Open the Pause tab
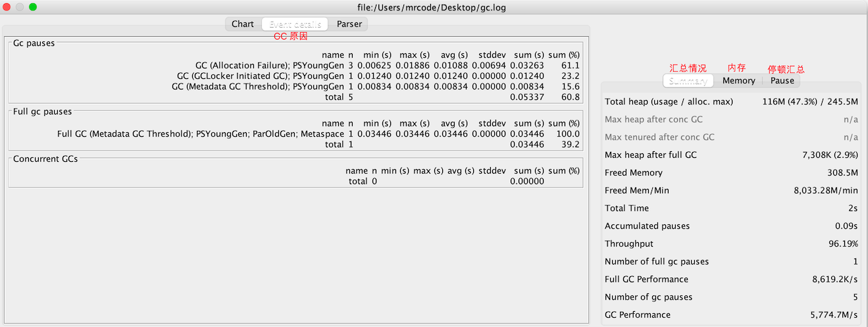 coord(782,80)
